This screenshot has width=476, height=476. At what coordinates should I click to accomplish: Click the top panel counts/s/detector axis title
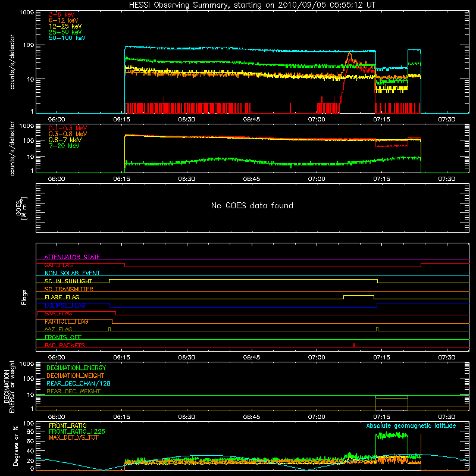coord(12,62)
